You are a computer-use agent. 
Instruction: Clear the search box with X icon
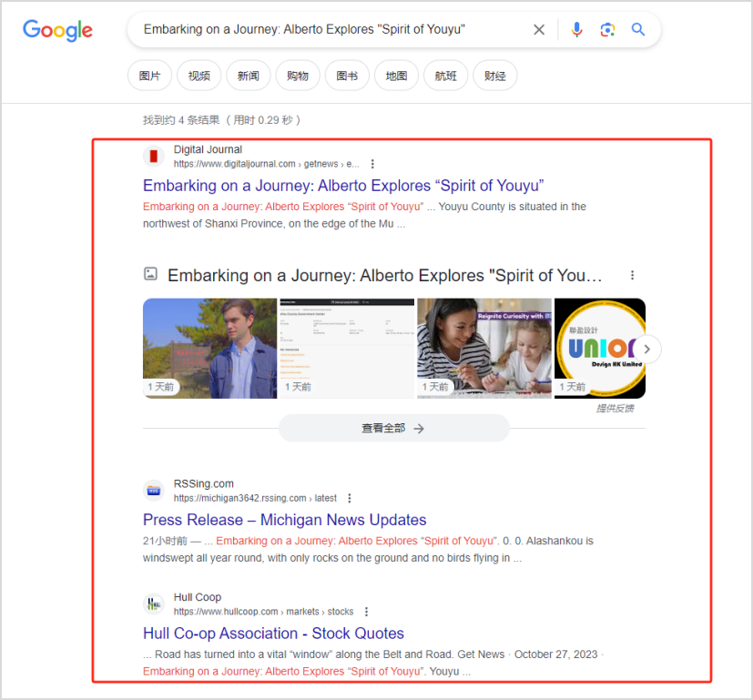[539, 30]
